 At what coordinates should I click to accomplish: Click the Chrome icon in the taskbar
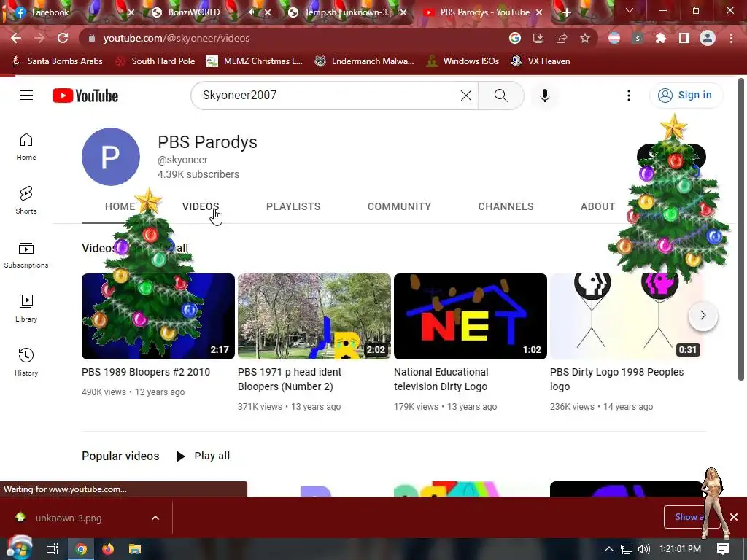pos(82,549)
